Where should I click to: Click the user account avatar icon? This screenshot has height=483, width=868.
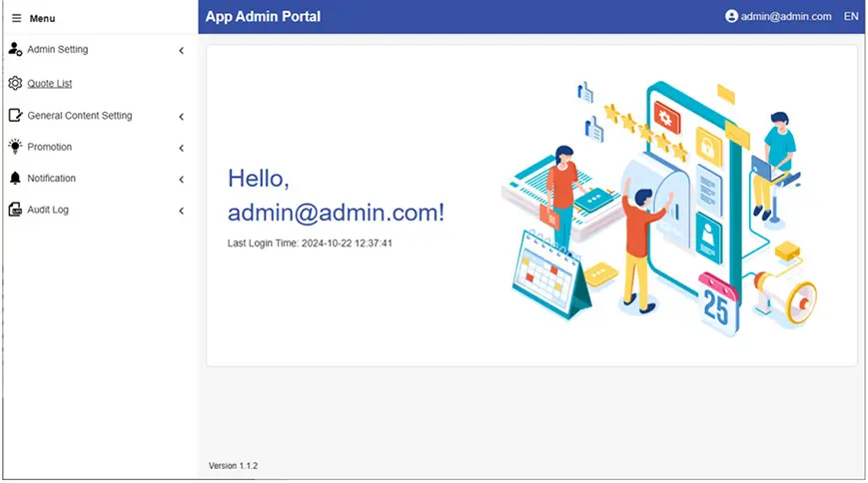tap(731, 16)
